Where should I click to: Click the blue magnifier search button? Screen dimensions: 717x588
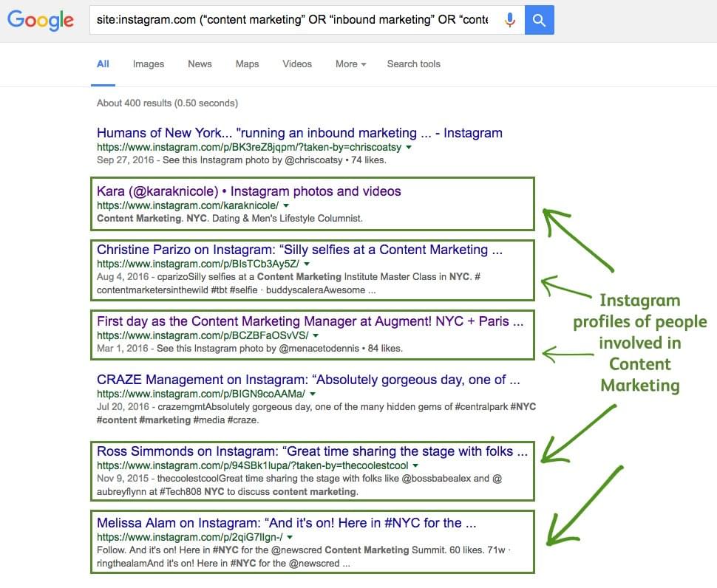point(539,20)
